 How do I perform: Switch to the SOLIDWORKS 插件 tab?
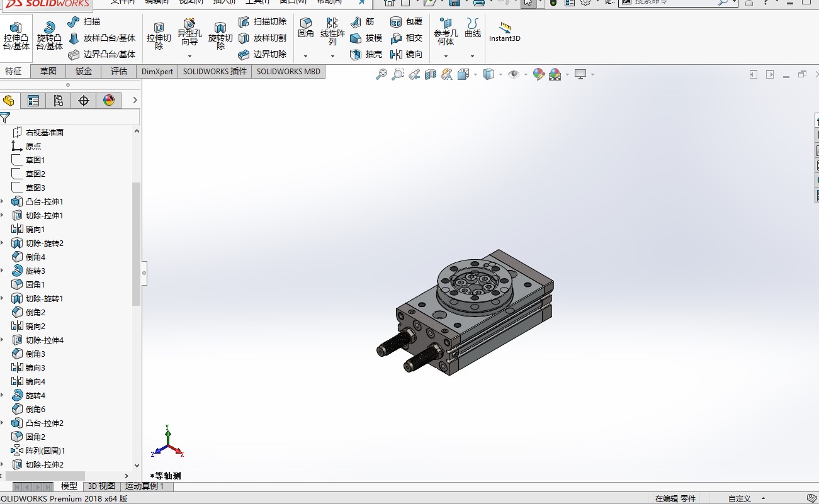point(215,71)
